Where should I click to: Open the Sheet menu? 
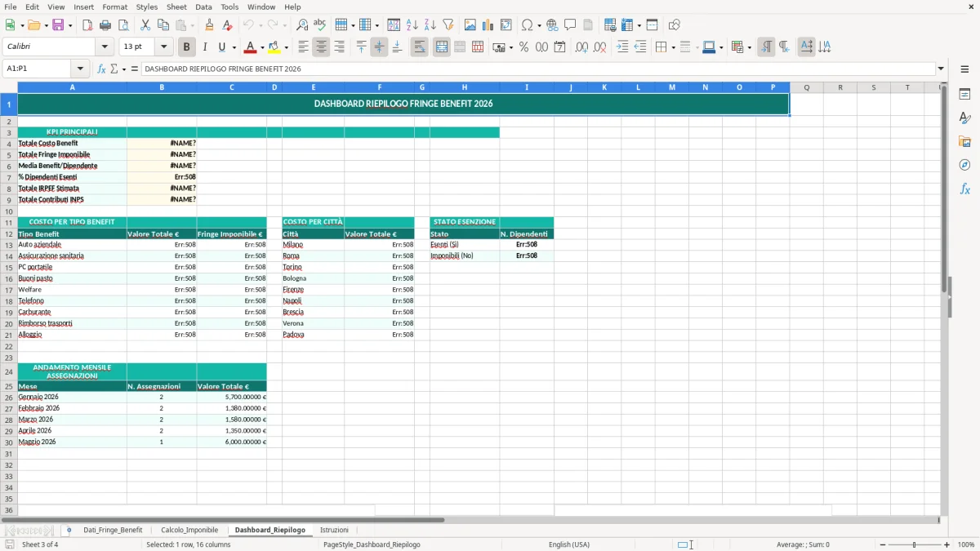[x=176, y=7]
